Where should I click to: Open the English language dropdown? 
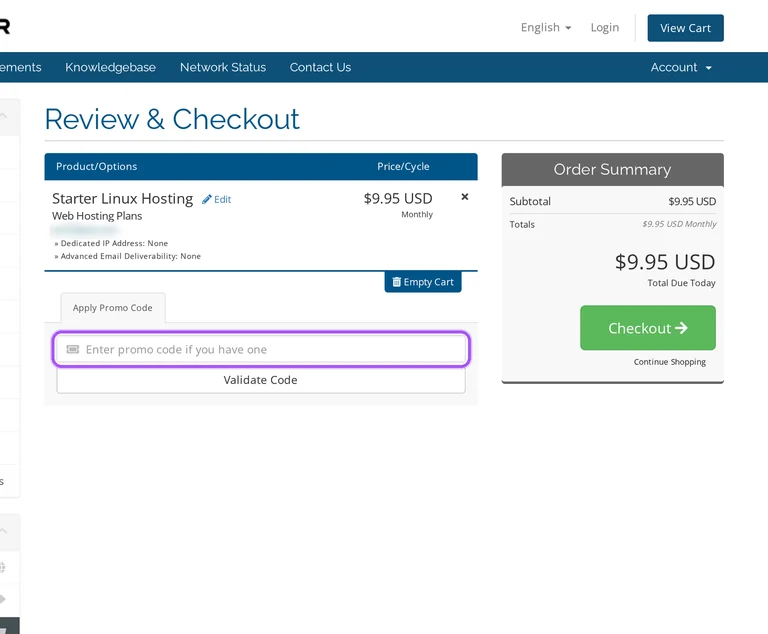(546, 27)
